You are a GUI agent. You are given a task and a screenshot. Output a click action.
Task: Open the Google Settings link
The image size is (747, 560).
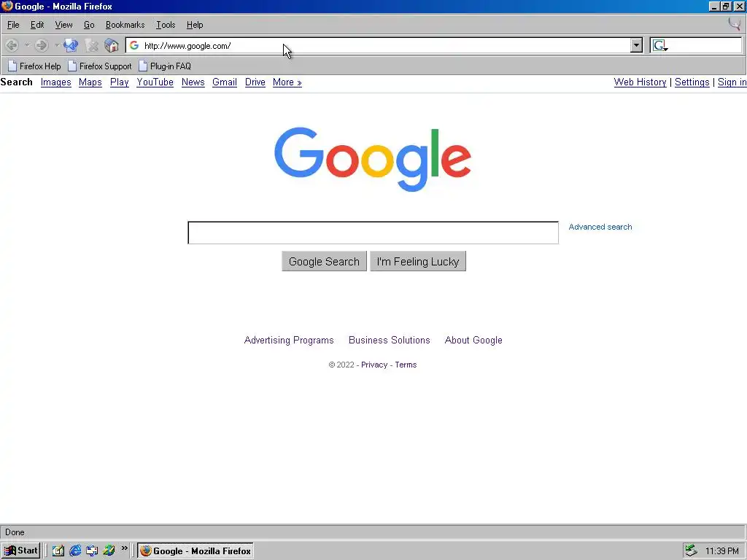pos(692,82)
